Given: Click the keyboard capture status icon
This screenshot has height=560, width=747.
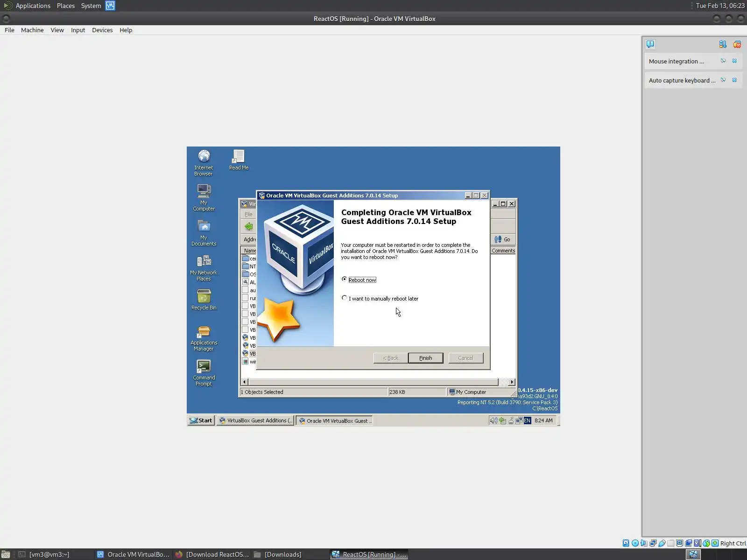Looking at the screenshot, I should pos(715,543).
